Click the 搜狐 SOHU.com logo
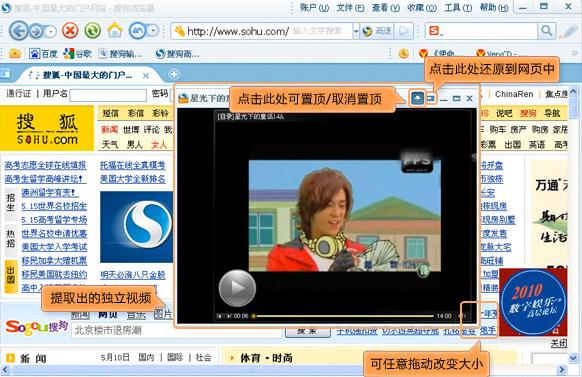582x377 pixels. 47,128
